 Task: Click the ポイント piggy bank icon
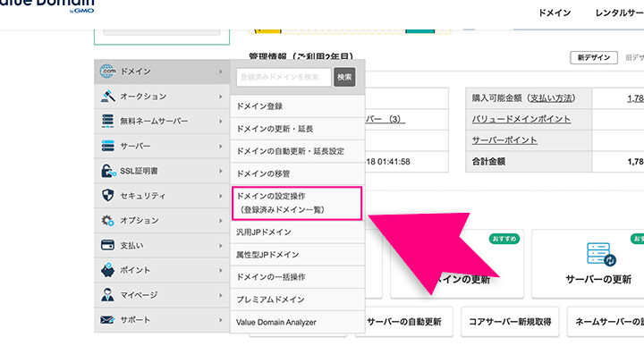(107, 270)
